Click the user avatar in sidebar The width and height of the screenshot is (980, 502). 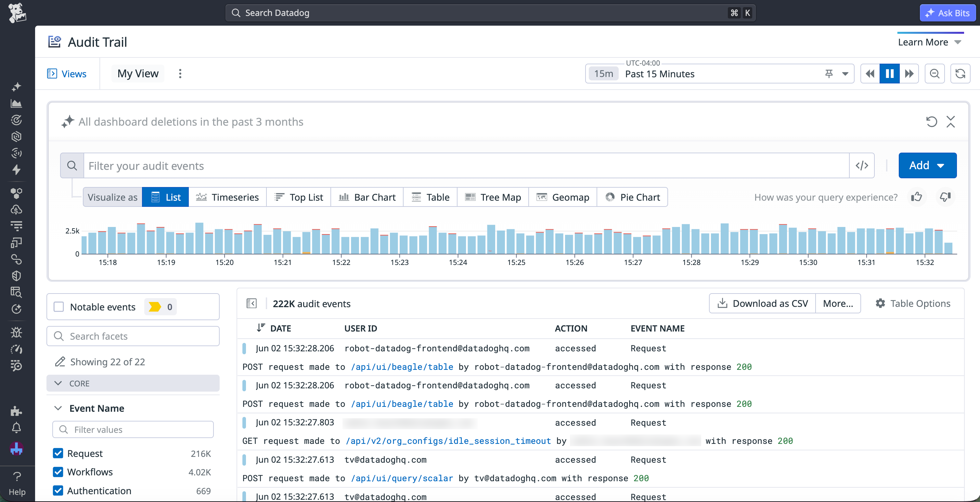click(x=16, y=449)
